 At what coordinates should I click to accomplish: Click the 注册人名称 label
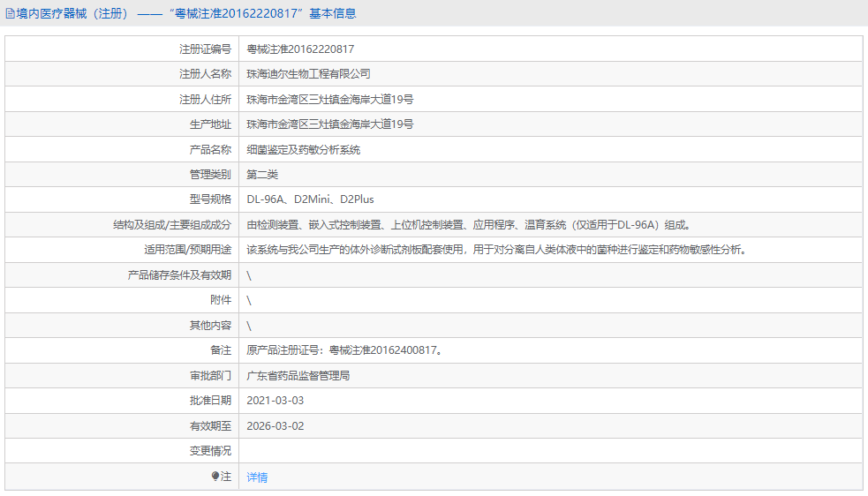click(x=205, y=74)
